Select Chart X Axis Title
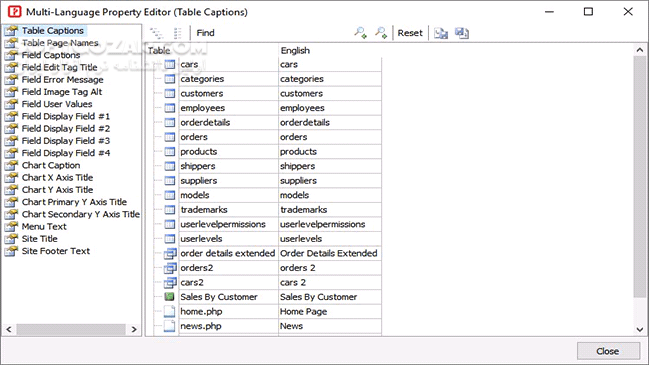 pos(58,178)
